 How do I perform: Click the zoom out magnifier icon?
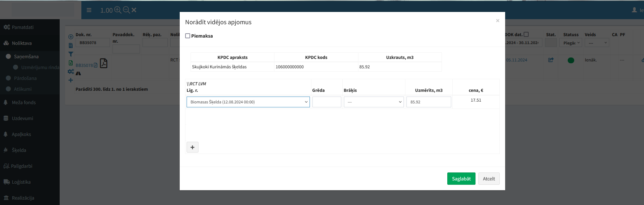[x=126, y=10]
